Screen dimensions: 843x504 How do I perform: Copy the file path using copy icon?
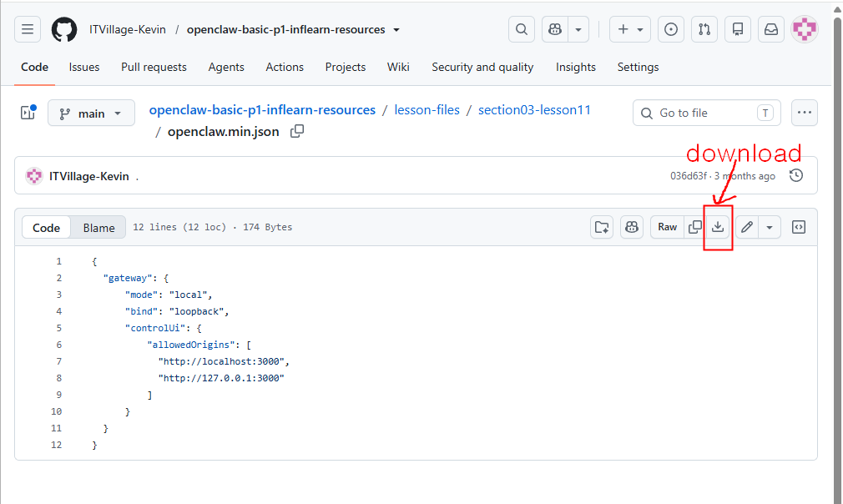(x=297, y=131)
